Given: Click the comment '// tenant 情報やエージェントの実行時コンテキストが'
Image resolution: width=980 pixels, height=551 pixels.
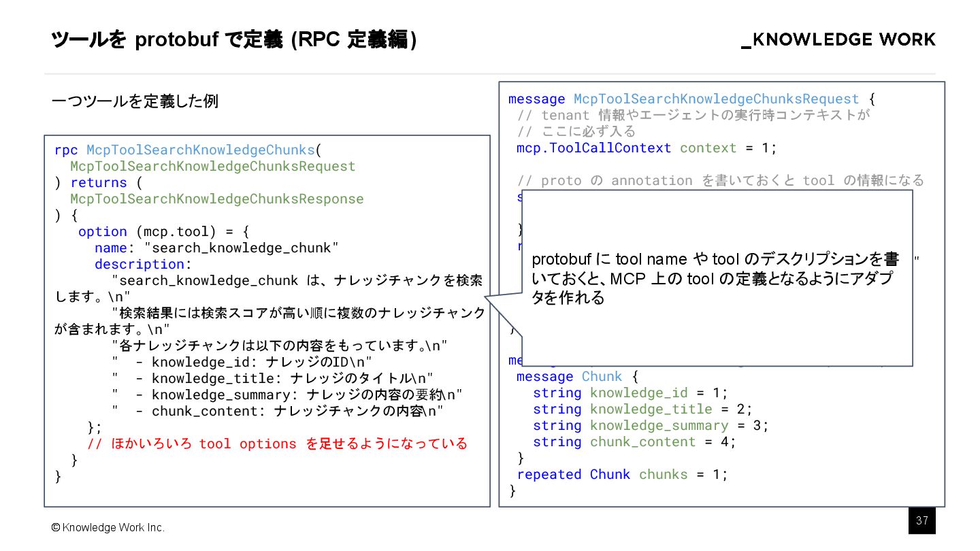Looking at the screenshot, I should (693, 116).
